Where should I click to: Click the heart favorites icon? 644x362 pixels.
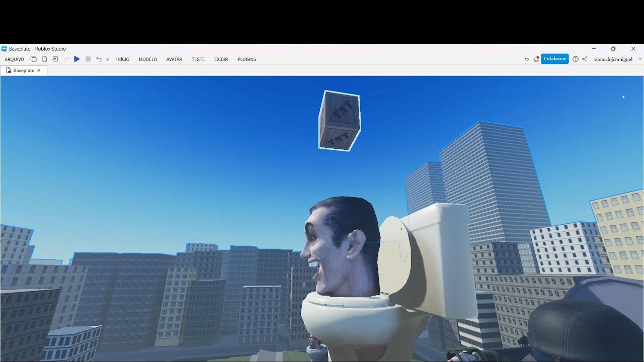tap(527, 59)
